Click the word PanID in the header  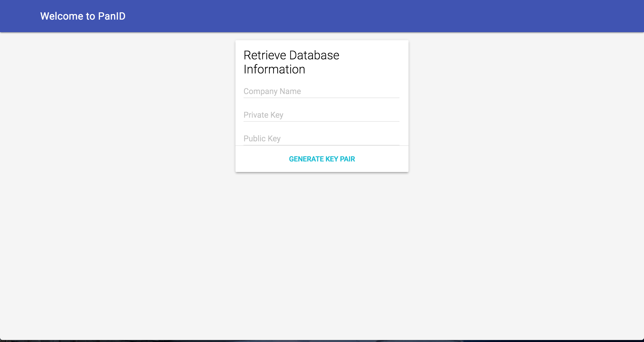[112, 16]
